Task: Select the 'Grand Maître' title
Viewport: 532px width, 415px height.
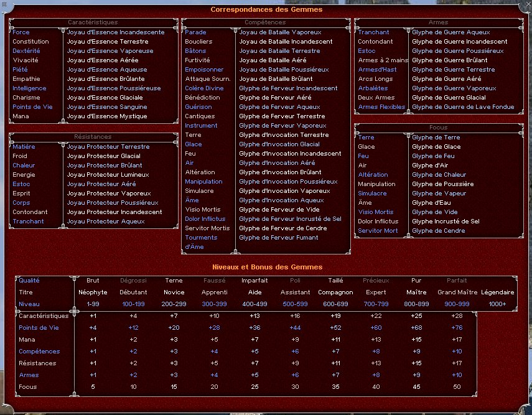Action: 457,292
